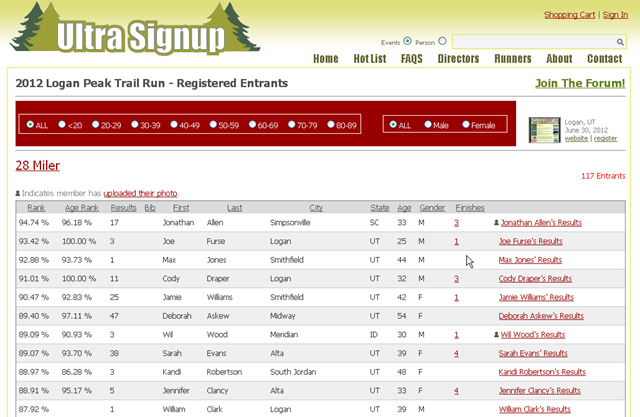
Task: Open the event website link
Action: tap(576, 138)
